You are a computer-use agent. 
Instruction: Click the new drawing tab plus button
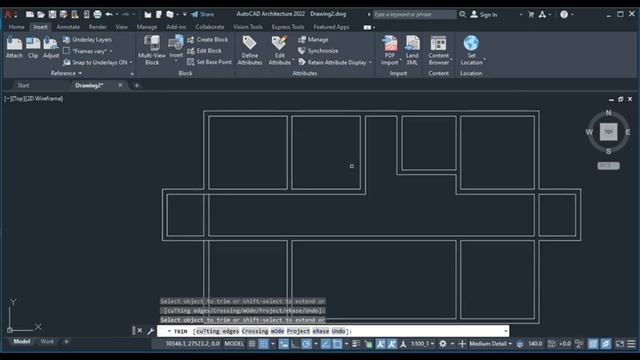coord(137,85)
